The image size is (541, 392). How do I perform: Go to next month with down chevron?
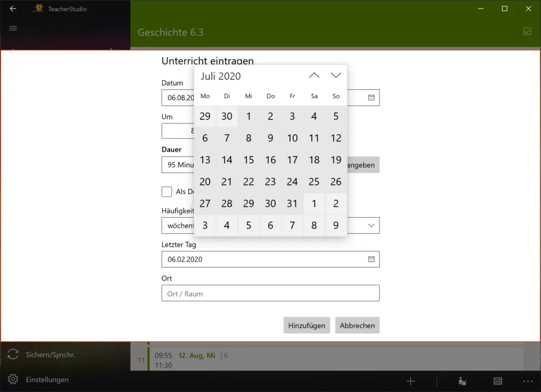335,76
